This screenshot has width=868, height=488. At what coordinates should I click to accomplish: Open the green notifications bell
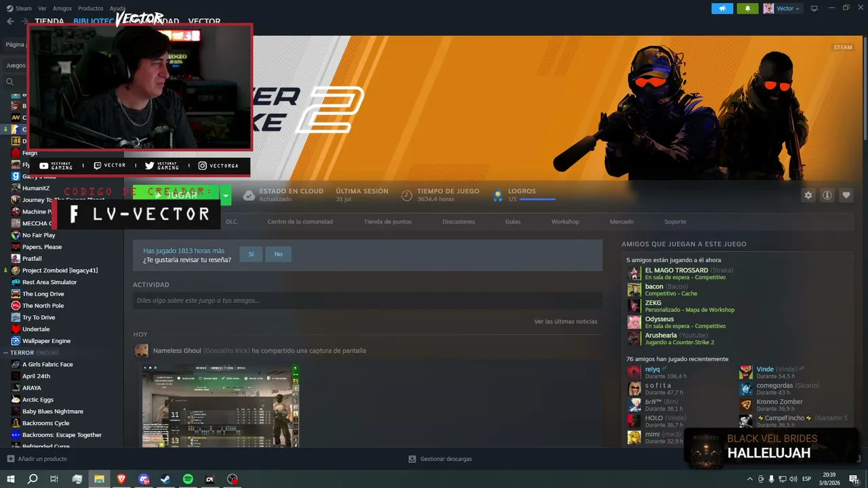(x=747, y=8)
